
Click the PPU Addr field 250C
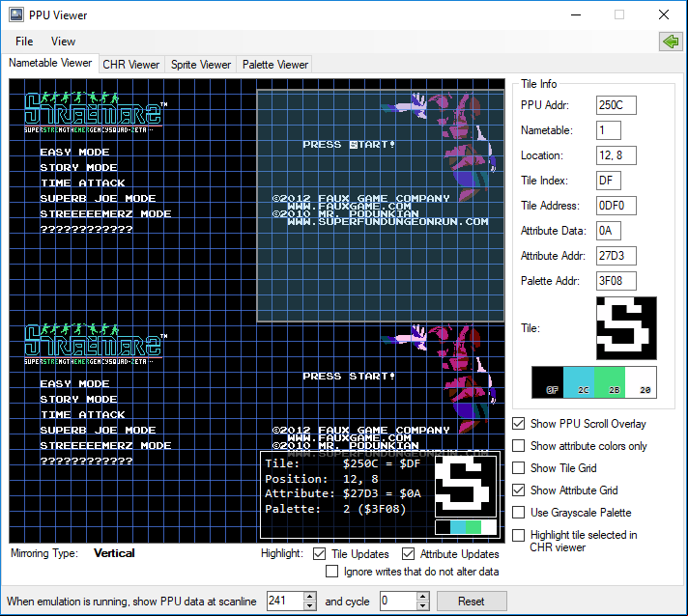point(616,105)
